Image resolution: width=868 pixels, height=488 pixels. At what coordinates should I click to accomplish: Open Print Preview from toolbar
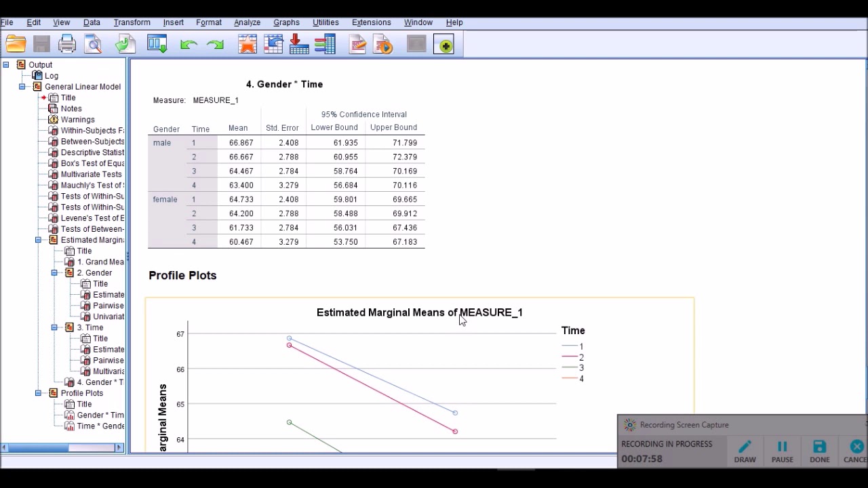pyautogui.click(x=94, y=45)
